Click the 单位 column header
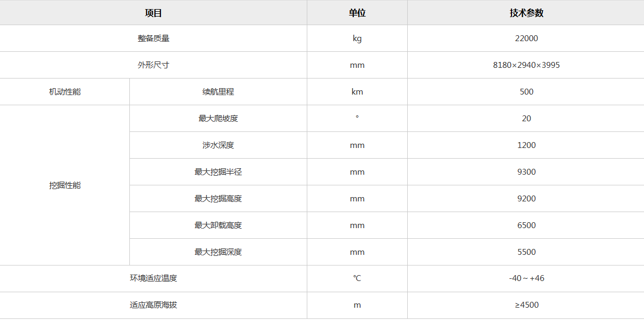 click(x=357, y=13)
